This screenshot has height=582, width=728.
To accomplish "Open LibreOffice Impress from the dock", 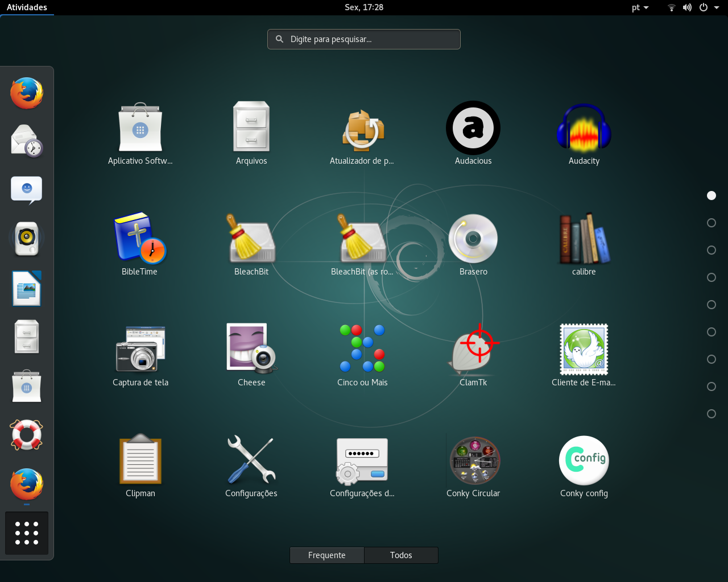I will (x=26, y=288).
